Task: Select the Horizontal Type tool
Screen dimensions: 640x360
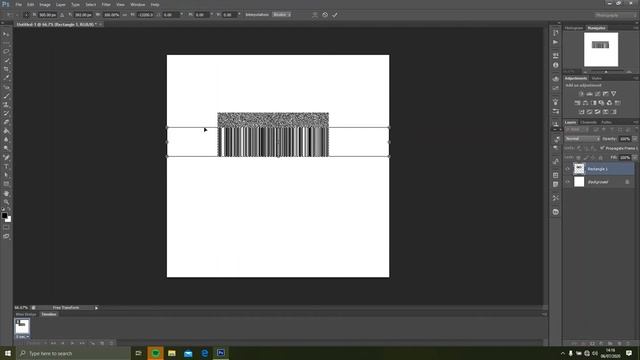Action: tap(6, 167)
